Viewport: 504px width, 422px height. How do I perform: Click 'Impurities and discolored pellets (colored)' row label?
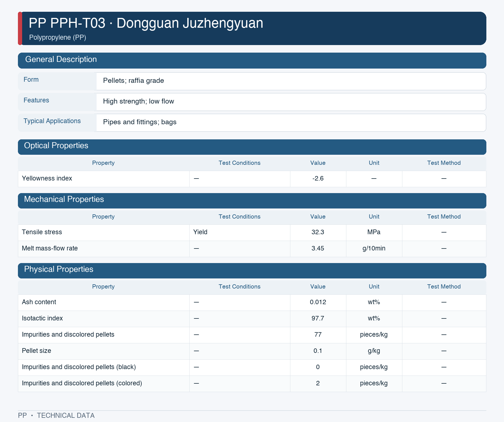coord(82,383)
